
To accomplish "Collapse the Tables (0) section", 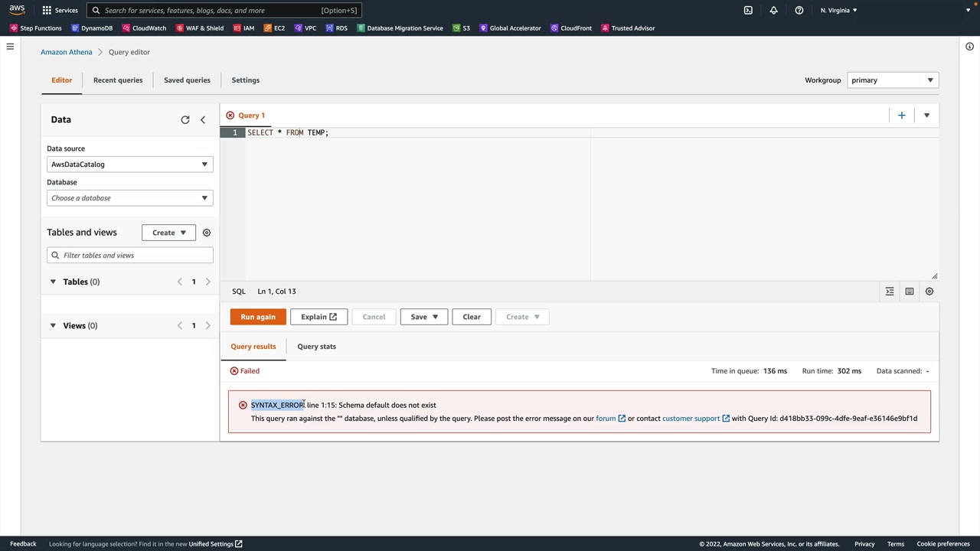I will click(53, 282).
